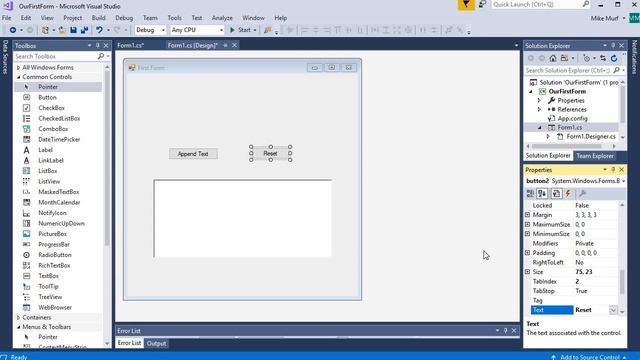
Task: Click the Mike Murf account name
Action: [x=605, y=18]
